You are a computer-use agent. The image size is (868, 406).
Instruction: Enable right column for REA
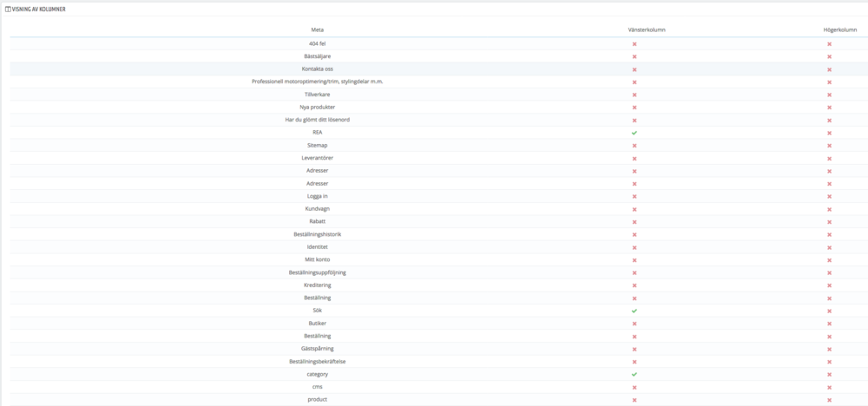pos(829,134)
